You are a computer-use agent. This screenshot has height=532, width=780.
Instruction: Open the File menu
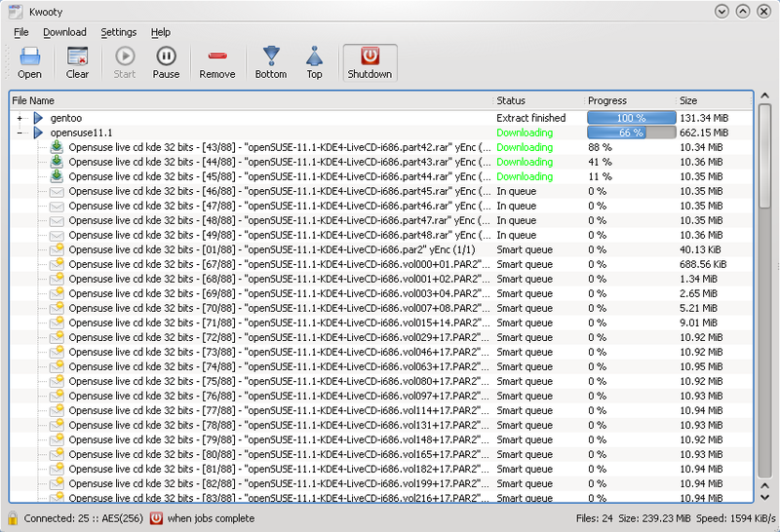point(20,32)
